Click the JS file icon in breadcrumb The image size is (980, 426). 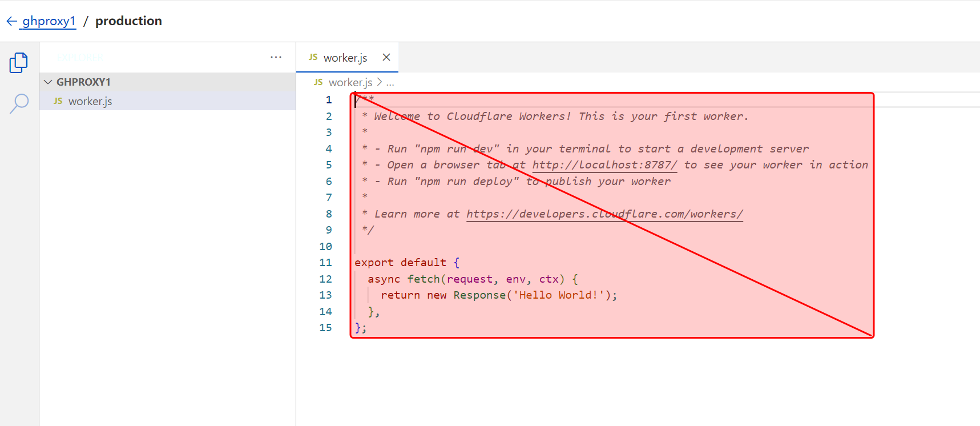(318, 82)
